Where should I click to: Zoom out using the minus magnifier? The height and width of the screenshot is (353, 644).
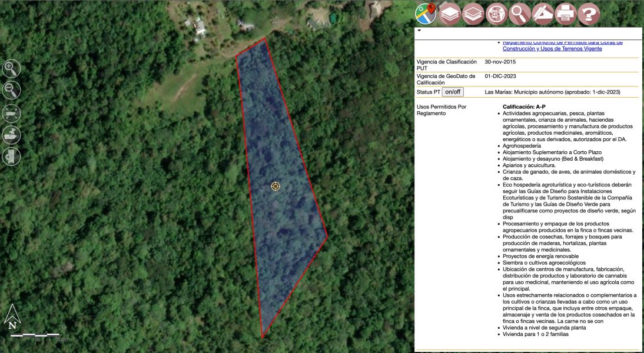click(12, 90)
